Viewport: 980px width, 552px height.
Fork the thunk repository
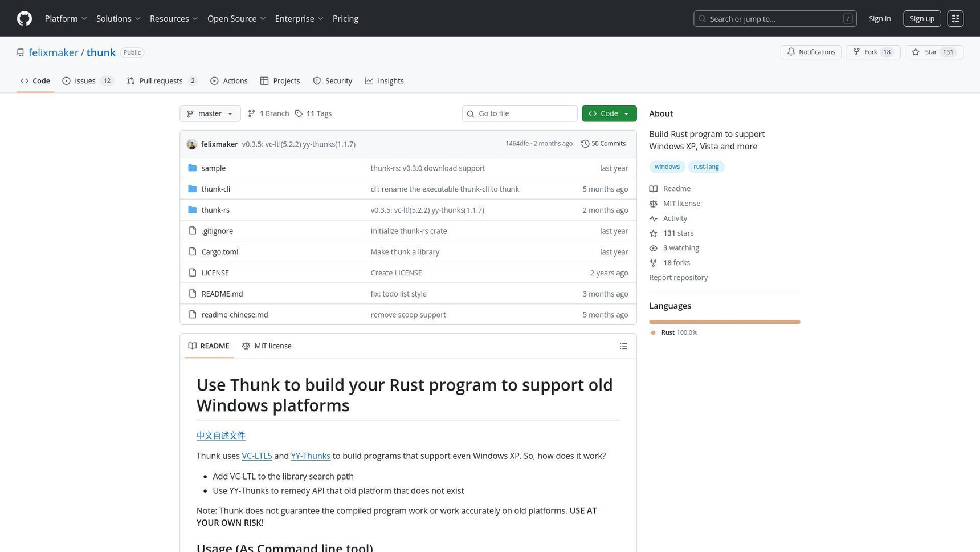point(873,52)
